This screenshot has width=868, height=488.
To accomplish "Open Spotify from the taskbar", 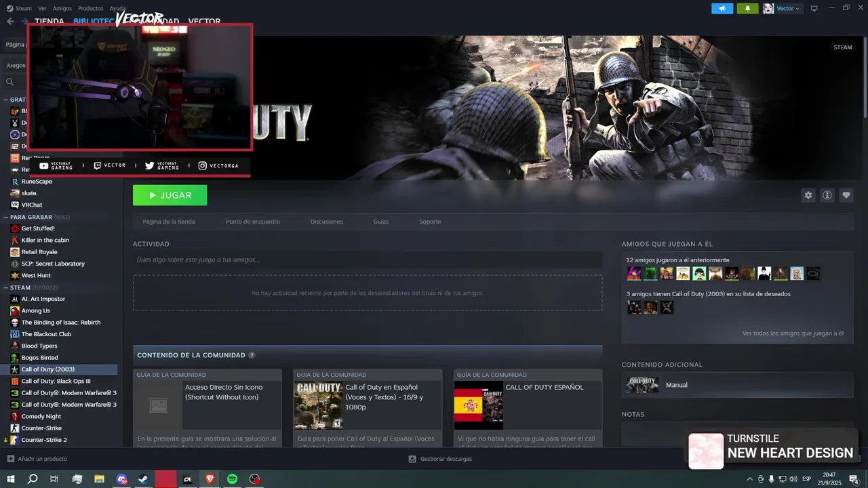I will coord(232,479).
